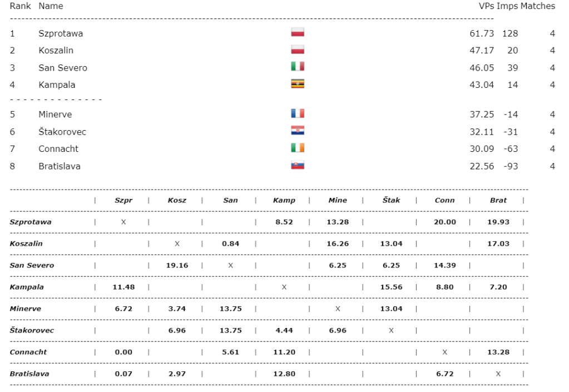
Task: Click the Kamp column header in cross-table
Action: [284, 200]
